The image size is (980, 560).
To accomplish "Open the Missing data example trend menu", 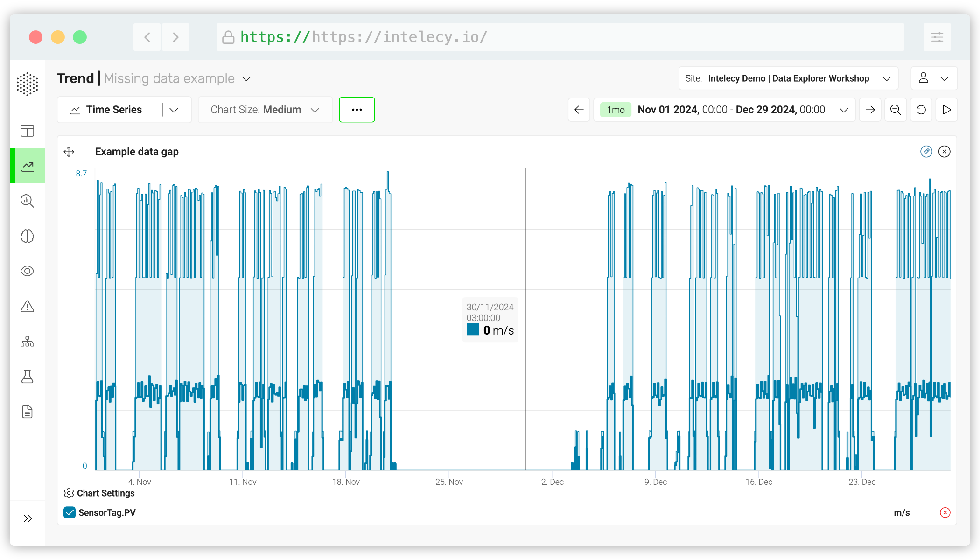I will pyautogui.click(x=247, y=78).
